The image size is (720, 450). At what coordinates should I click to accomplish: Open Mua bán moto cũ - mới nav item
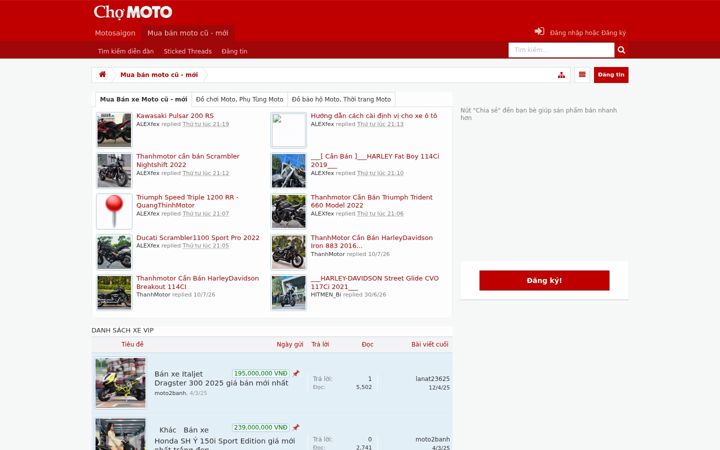[x=187, y=33]
